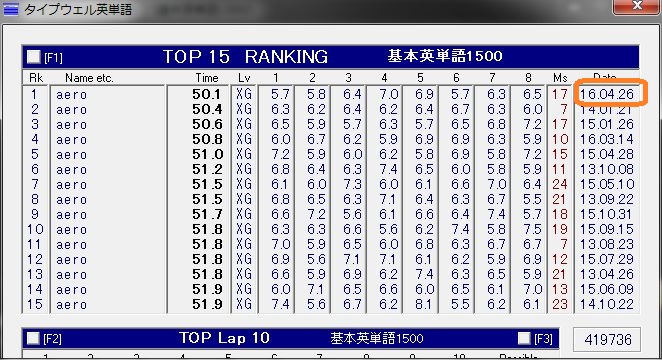Click 基本英単語1500 label in Lap 10 header

[x=377, y=338]
